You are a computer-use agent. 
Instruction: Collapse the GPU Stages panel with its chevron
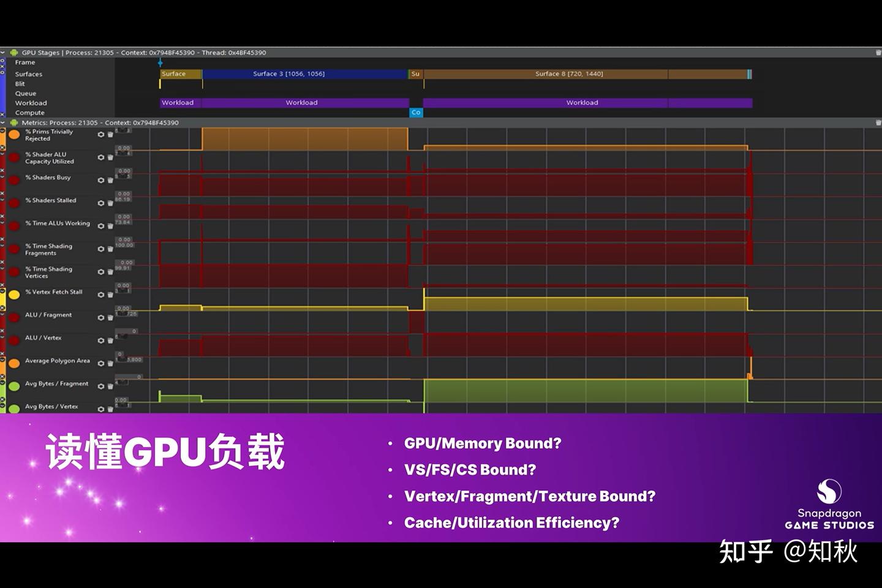[4, 53]
